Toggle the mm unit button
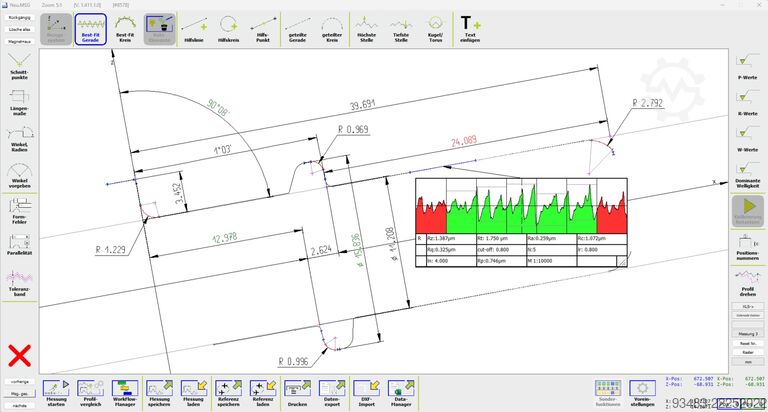The image size is (768, 412). coord(747,362)
